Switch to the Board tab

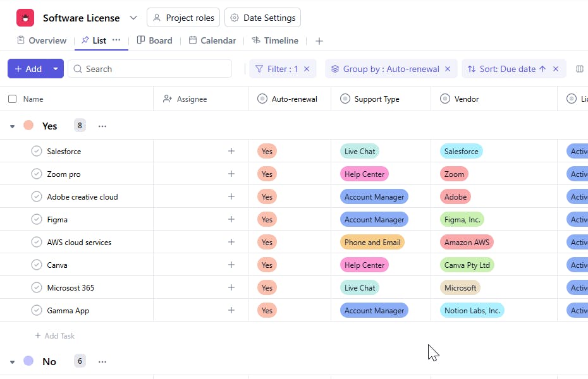tap(154, 40)
